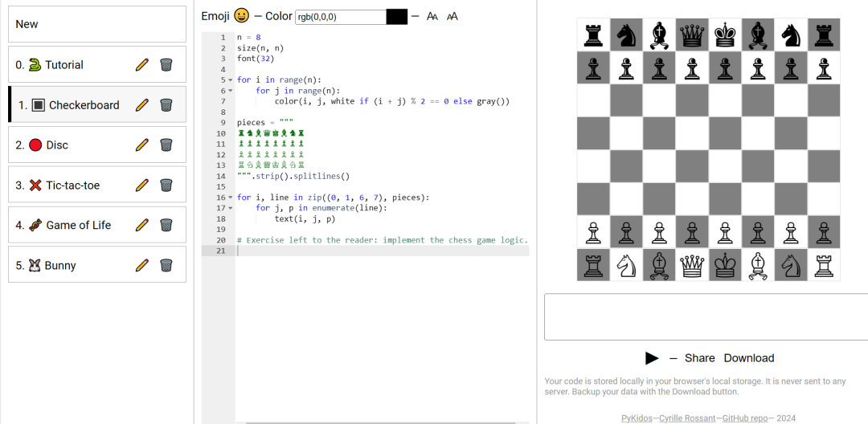Viewport: 868px width, 424px height.
Task: Delete the Disc project using trash icon
Action: [166, 145]
